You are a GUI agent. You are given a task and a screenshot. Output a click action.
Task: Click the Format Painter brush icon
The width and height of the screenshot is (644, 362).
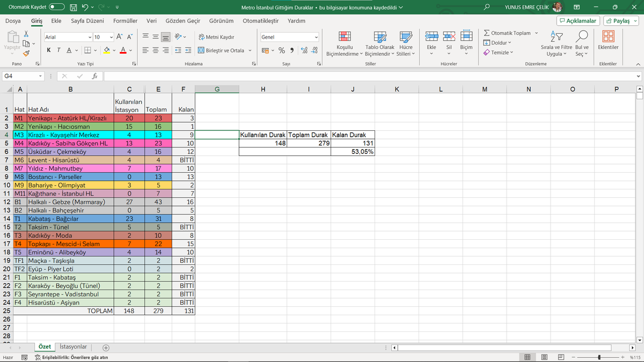tap(26, 53)
